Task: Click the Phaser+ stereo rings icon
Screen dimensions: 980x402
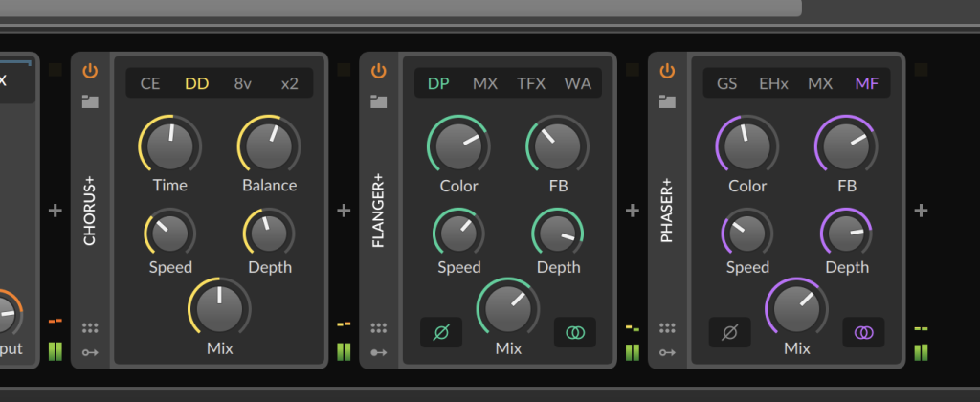Action: pyautogui.click(x=863, y=332)
